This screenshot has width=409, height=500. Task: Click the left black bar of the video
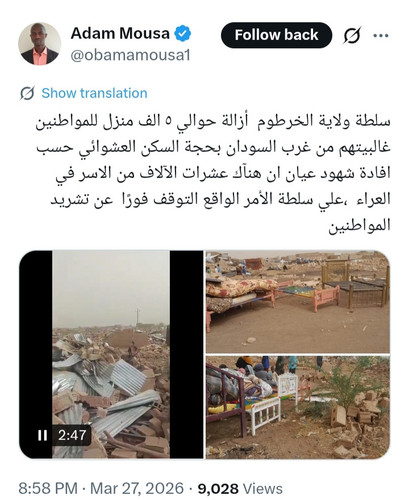36,354
